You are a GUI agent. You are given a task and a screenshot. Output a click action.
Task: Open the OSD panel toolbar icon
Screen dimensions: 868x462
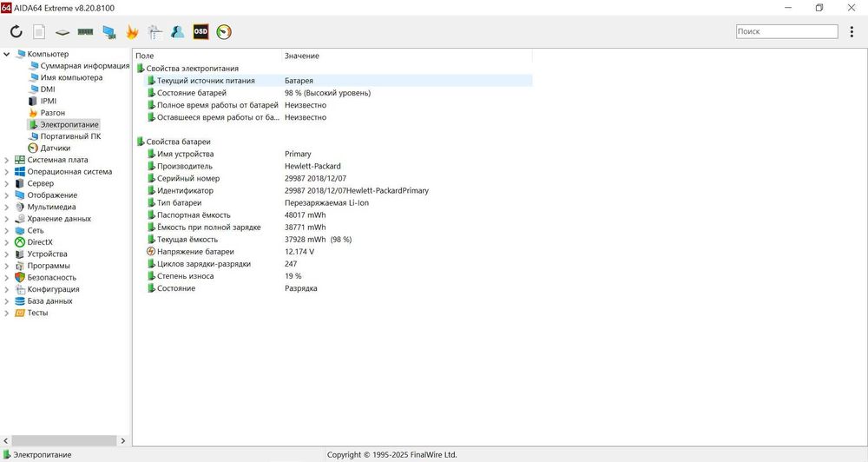click(201, 31)
